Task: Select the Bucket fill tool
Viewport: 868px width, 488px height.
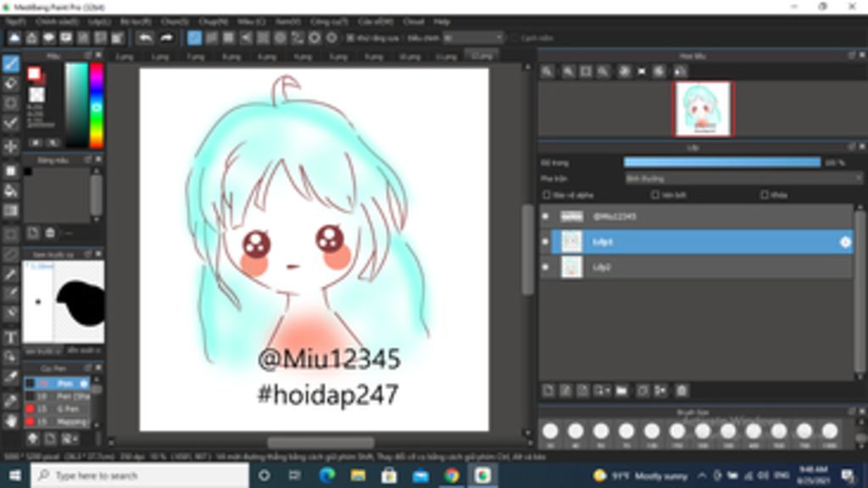Action: [10, 191]
